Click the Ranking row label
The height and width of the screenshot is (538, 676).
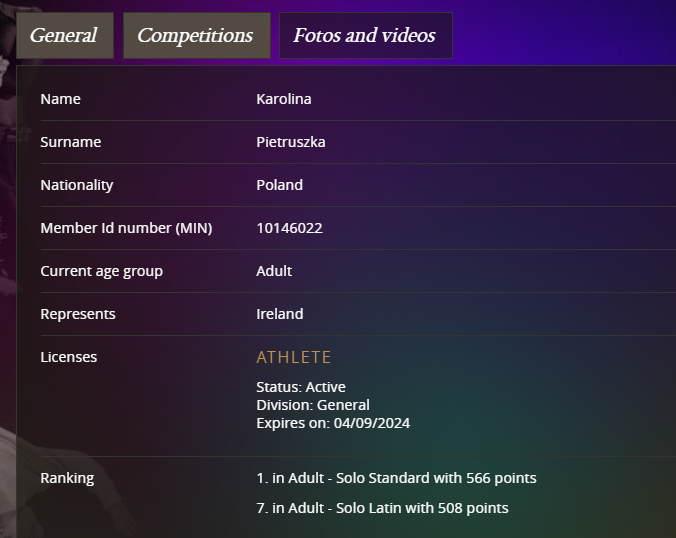[67, 478]
